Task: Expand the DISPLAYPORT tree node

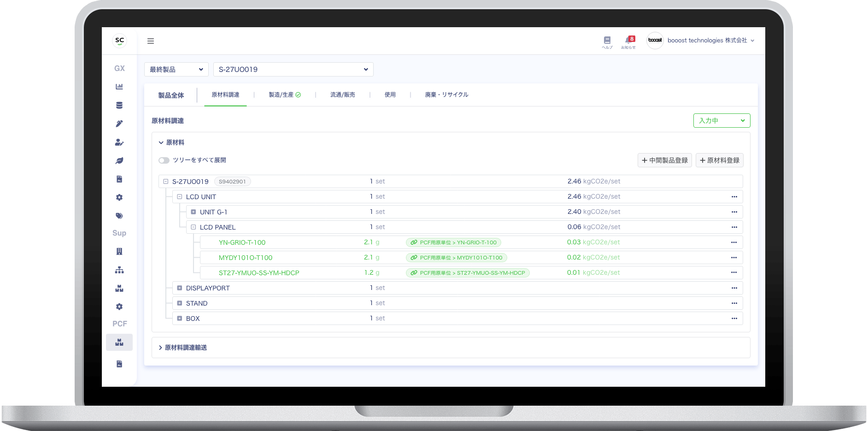Action: point(180,288)
